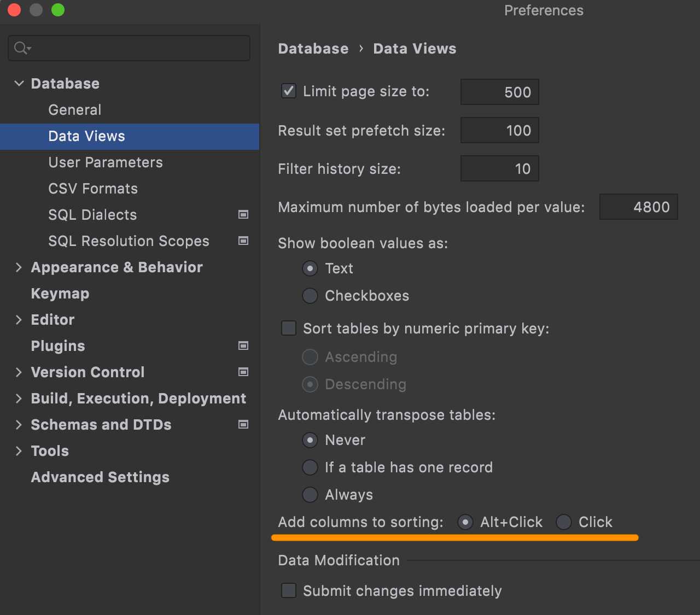The height and width of the screenshot is (615, 700).
Task: Expand the Build, Execution, Deployment section
Action: point(19,399)
